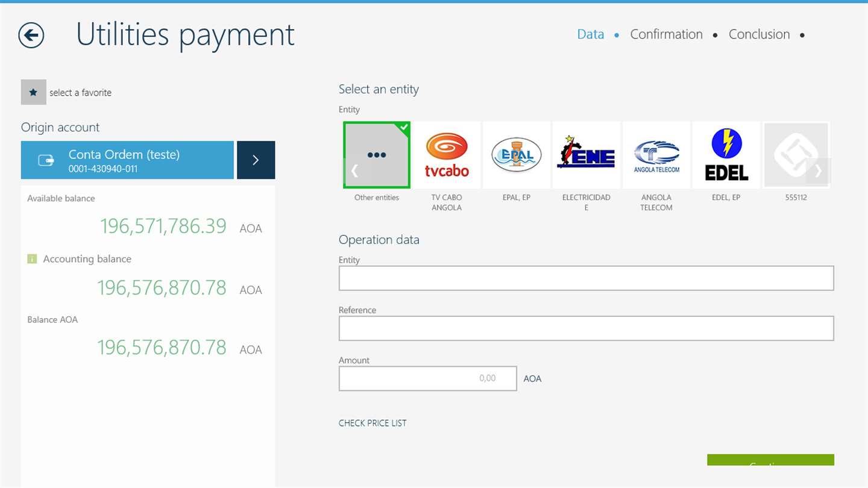Select the Conta Ordem (teste) account
Screen dimensions: 868x488
point(127,160)
